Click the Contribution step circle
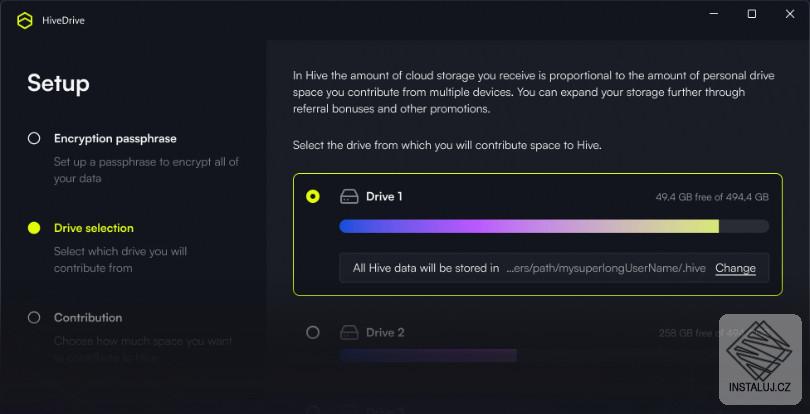810x414 pixels. 34,317
